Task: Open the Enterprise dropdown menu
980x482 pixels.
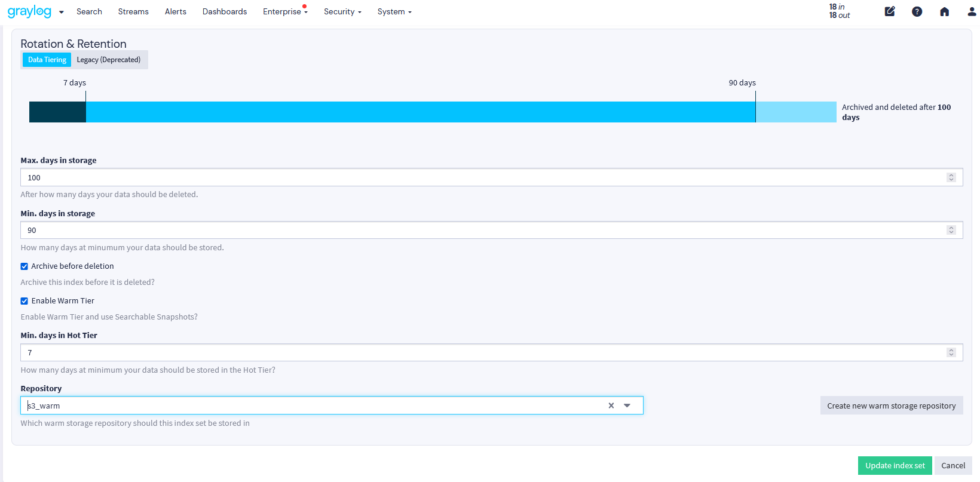Action: (x=285, y=11)
